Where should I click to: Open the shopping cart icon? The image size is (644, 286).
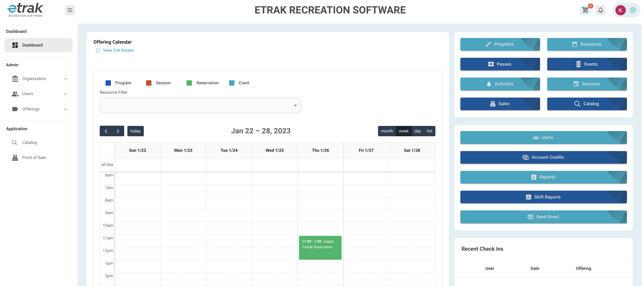[585, 10]
